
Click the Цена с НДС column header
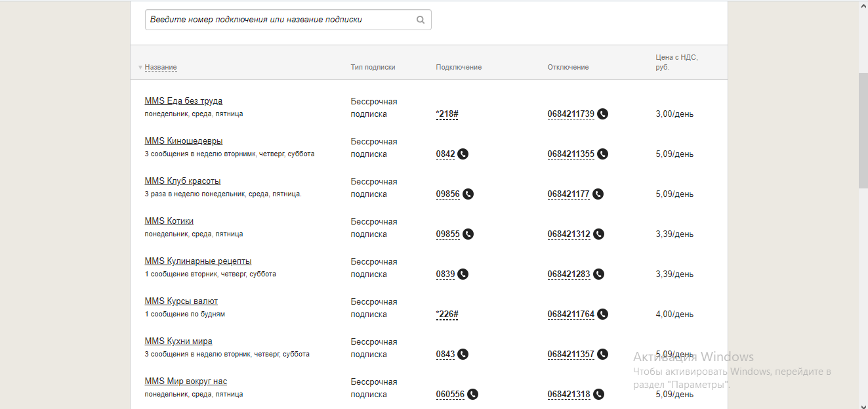point(676,62)
